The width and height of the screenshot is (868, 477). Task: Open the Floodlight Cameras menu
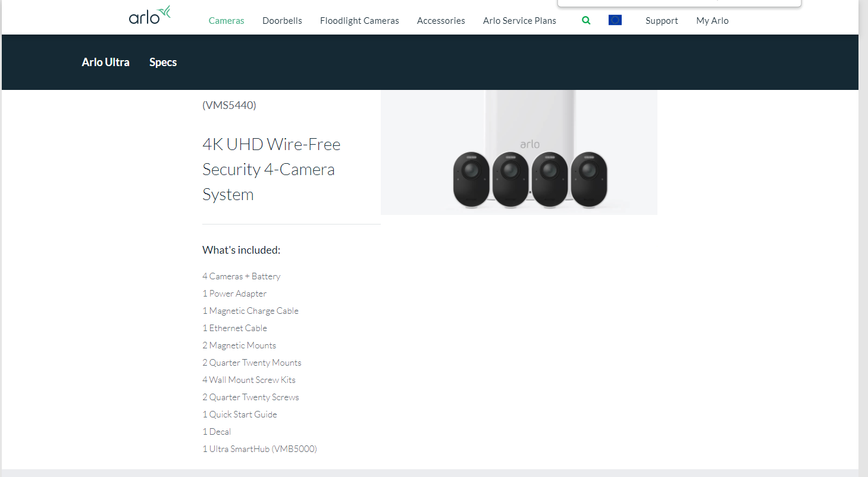pos(359,20)
